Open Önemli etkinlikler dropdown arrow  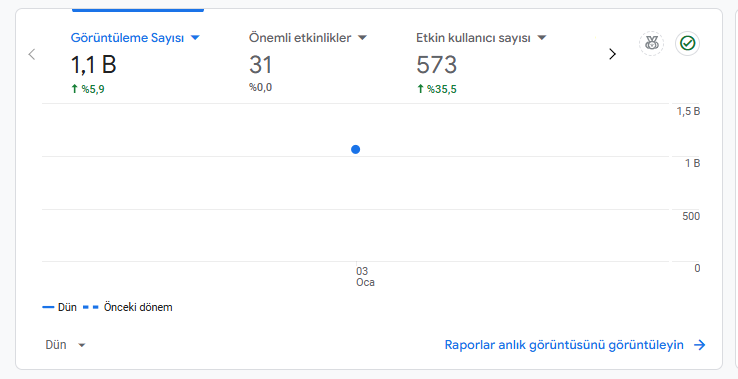pyautogui.click(x=361, y=38)
